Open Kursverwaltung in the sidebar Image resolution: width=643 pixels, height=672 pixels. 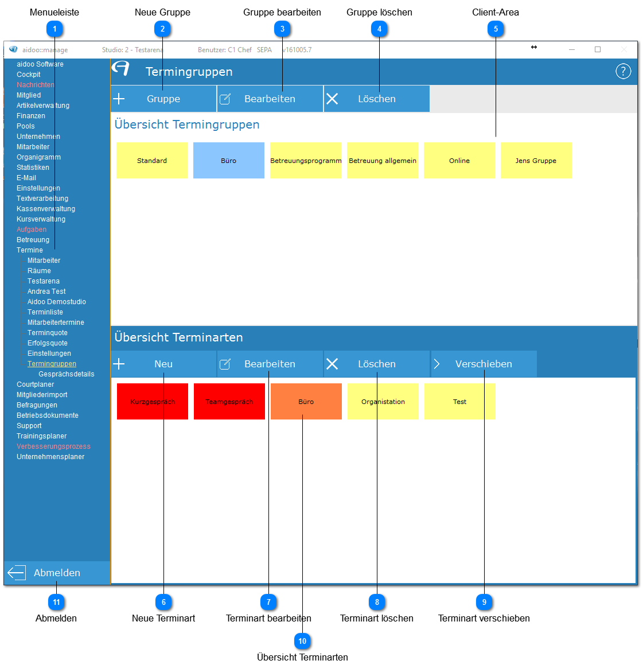41,219
